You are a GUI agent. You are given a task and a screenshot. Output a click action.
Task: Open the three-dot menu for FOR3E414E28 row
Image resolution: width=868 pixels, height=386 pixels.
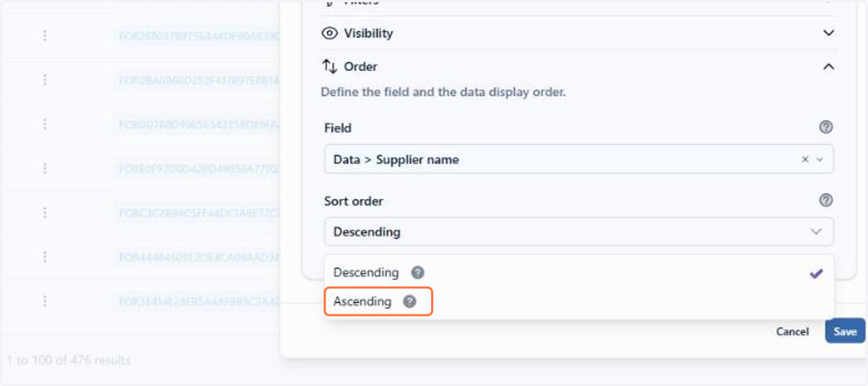pos(45,301)
